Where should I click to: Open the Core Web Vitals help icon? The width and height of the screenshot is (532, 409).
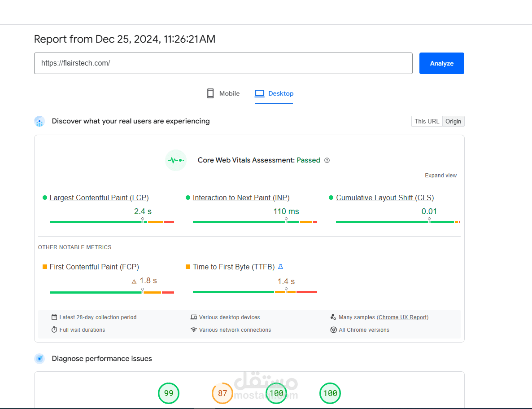(327, 160)
